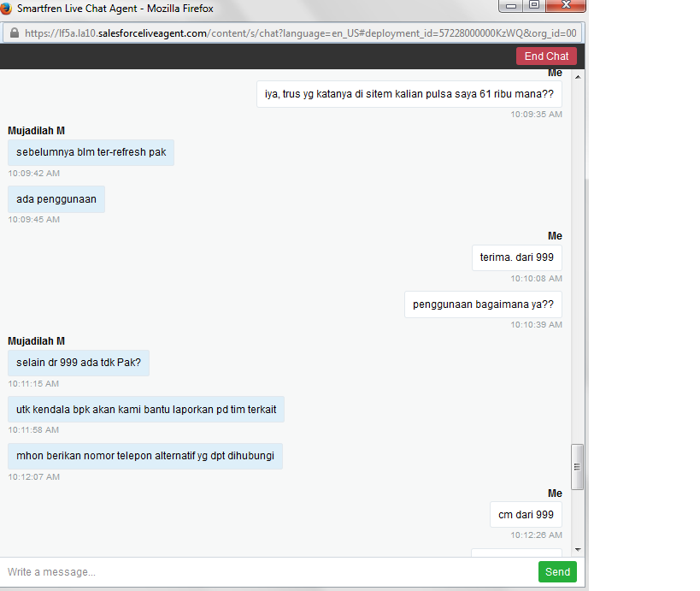Click the scroll up arrow of the chat
Screen dimensions: 700x591
pos(578,77)
